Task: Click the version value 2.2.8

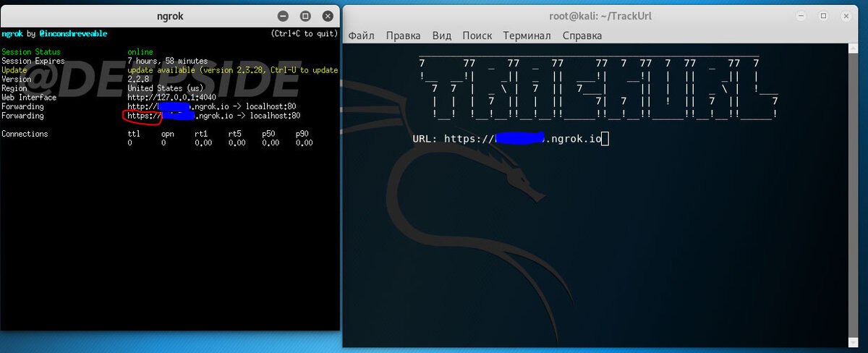Action: pos(139,80)
